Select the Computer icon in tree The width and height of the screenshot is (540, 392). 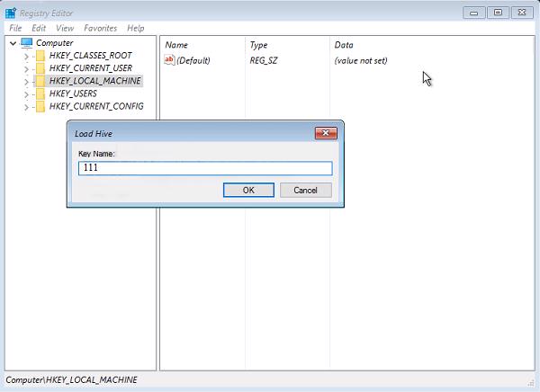click(x=27, y=43)
